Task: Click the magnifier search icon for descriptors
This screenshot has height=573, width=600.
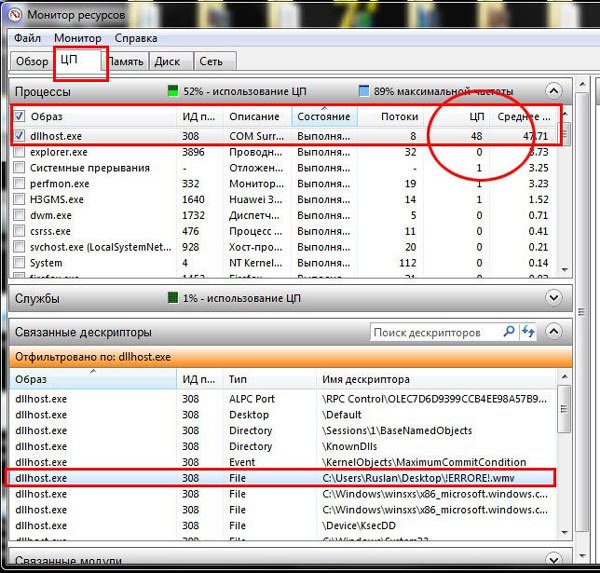Action: point(509,331)
